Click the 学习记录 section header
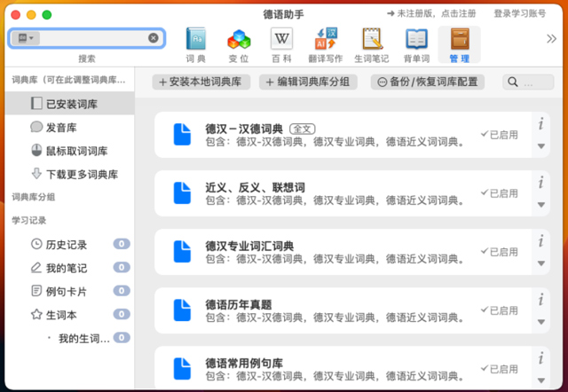 29,221
